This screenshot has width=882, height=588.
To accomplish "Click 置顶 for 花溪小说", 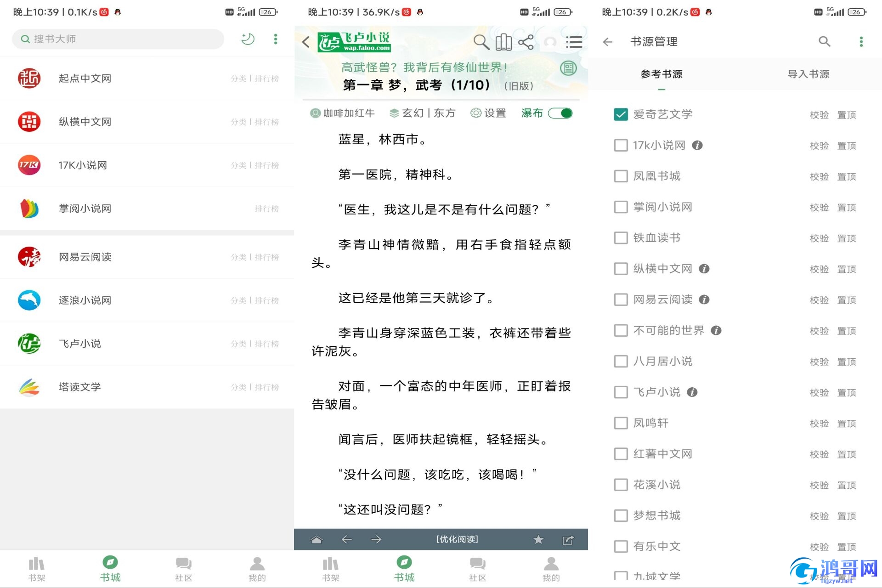I will click(847, 485).
